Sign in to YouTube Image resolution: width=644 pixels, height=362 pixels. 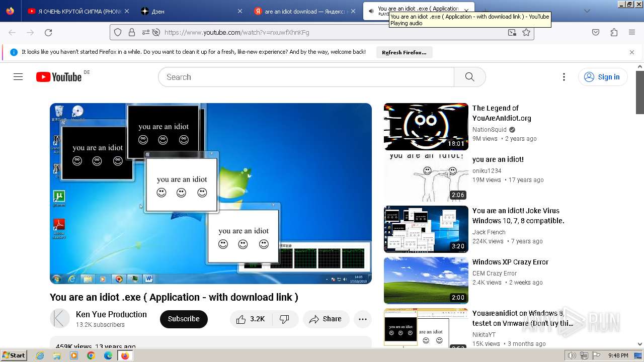click(603, 77)
